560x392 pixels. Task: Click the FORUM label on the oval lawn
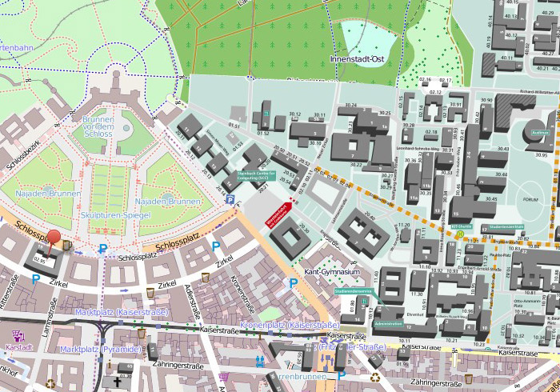click(x=530, y=199)
